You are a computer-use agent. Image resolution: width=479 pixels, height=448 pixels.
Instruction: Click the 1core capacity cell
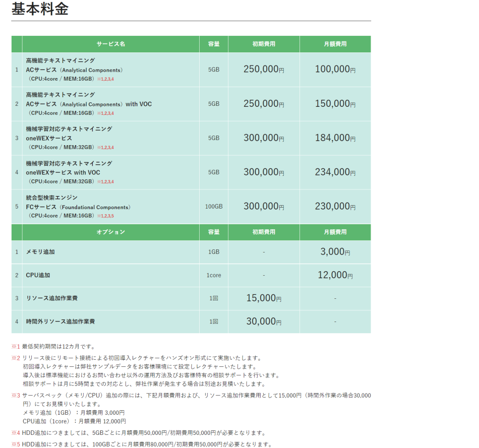coord(213,275)
